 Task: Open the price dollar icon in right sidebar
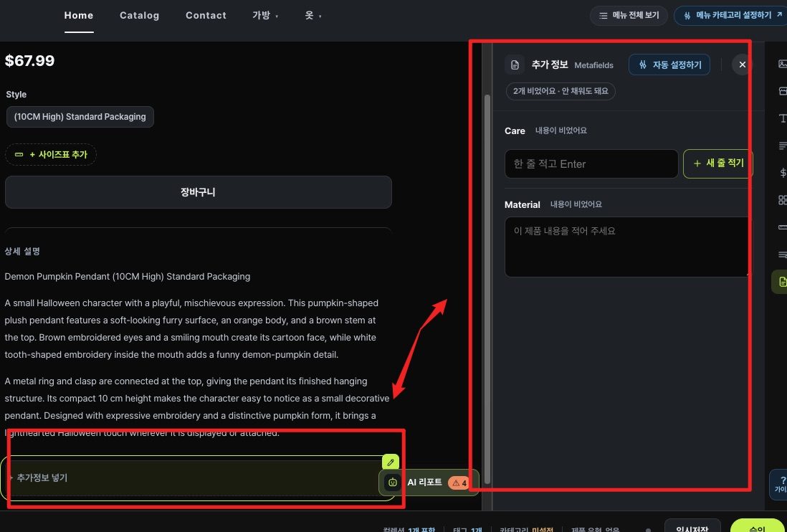pyautogui.click(x=782, y=173)
